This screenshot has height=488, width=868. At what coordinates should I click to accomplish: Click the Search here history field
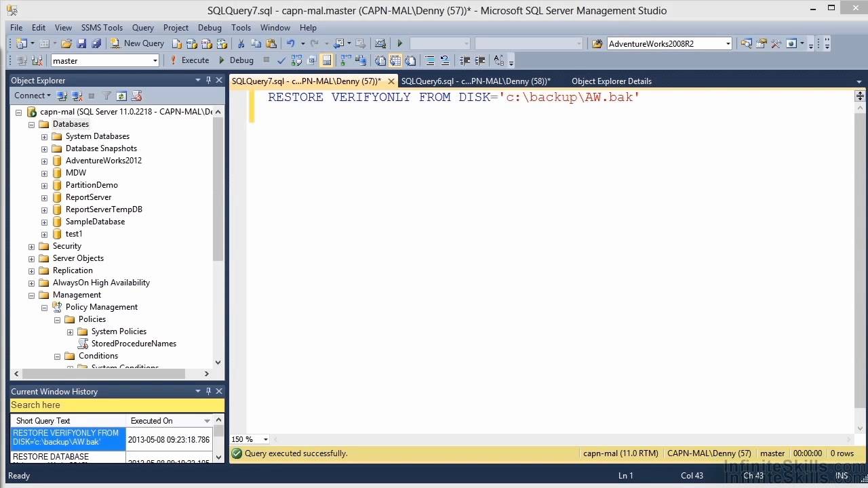(x=117, y=405)
